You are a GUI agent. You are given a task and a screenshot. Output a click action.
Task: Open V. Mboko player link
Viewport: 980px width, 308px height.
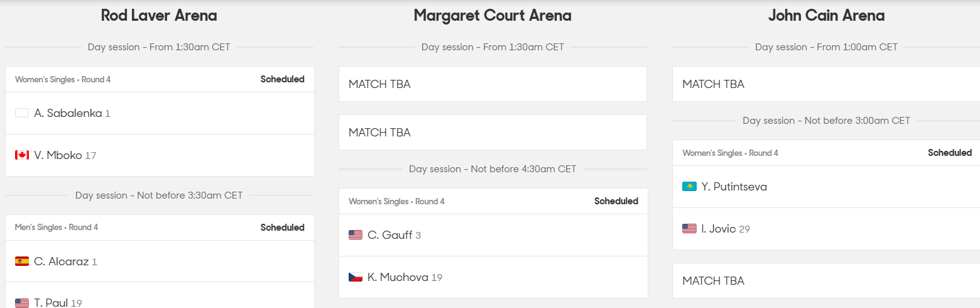pyautogui.click(x=58, y=155)
